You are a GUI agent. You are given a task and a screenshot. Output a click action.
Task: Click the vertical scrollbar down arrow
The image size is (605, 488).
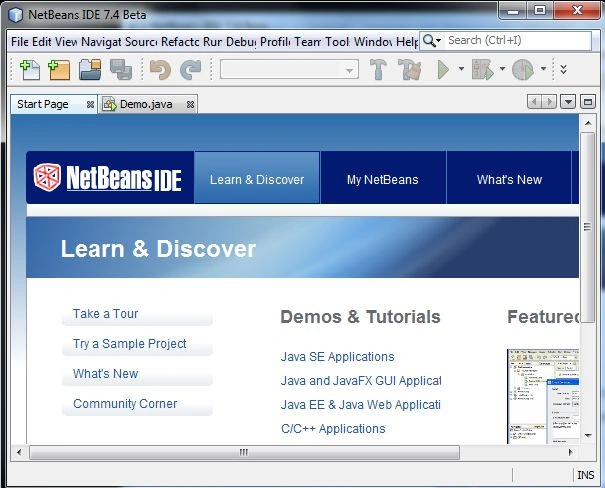(x=588, y=436)
